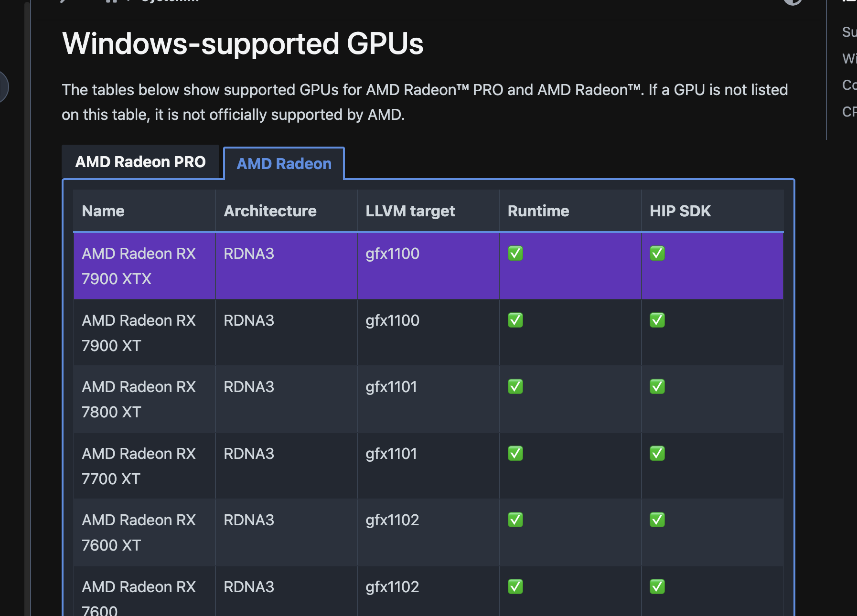Click HIP SDK checkmark in RX 7800 XT row
The height and width of the screenshot is (616, 857).
coord(657,386)
